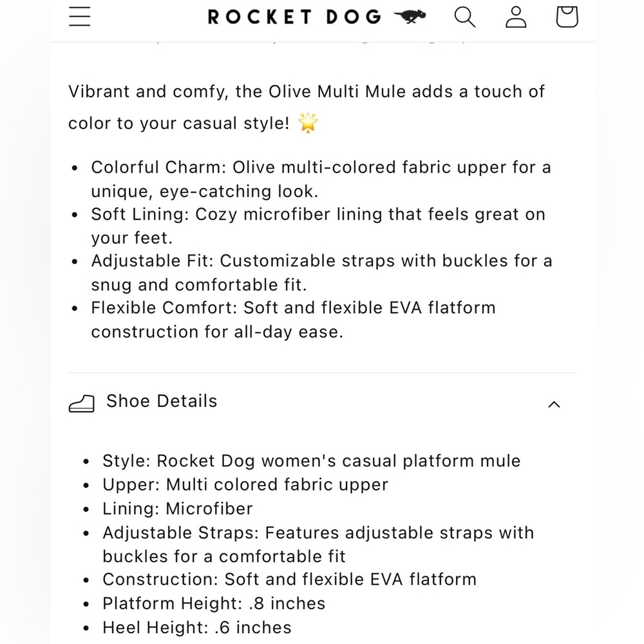Screen dimensions: 644x644
Task: Toggle the Shoe Details section heading
Action: [162, 401]
